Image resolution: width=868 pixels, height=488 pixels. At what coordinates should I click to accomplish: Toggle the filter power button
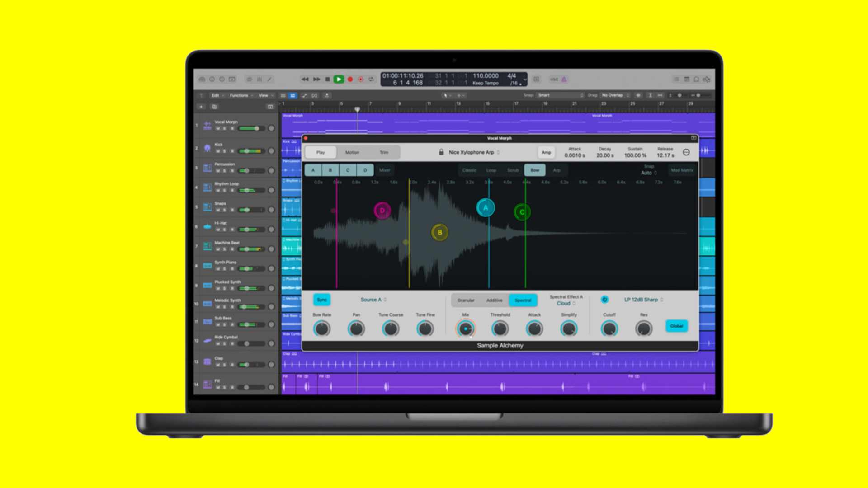coord(604,300)
